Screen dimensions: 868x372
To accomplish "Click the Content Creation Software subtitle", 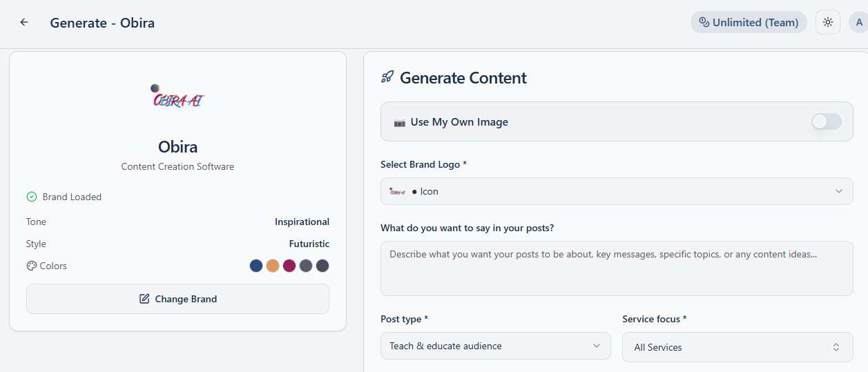I will pos(177,166).
